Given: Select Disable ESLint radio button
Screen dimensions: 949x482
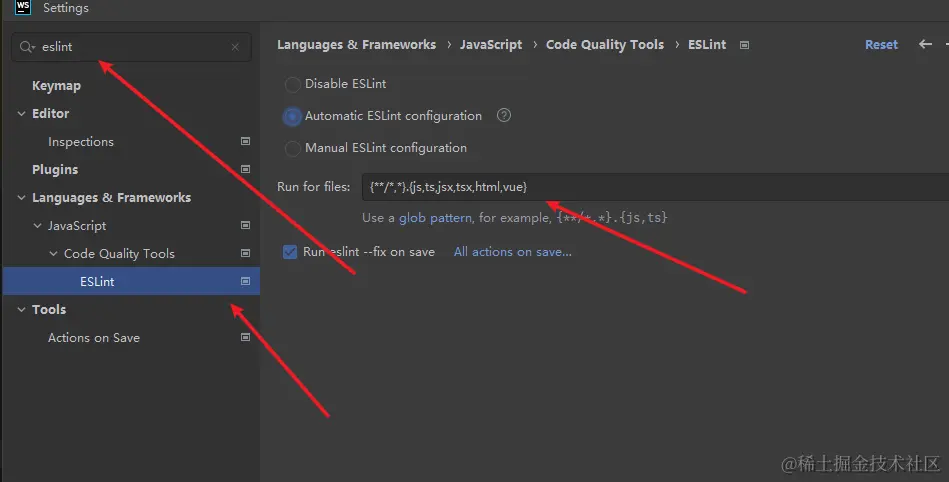Looking at the screenshot, I should coord(292,84).
